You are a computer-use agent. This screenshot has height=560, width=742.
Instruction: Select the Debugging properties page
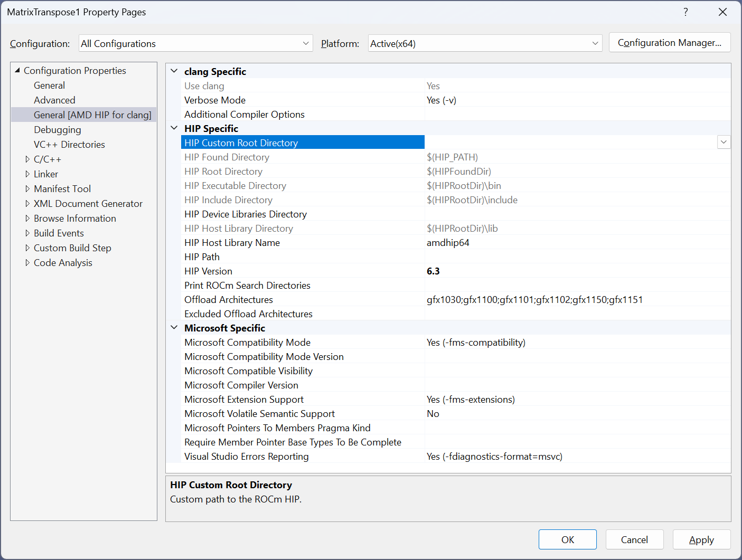click(x=58, y=130)
